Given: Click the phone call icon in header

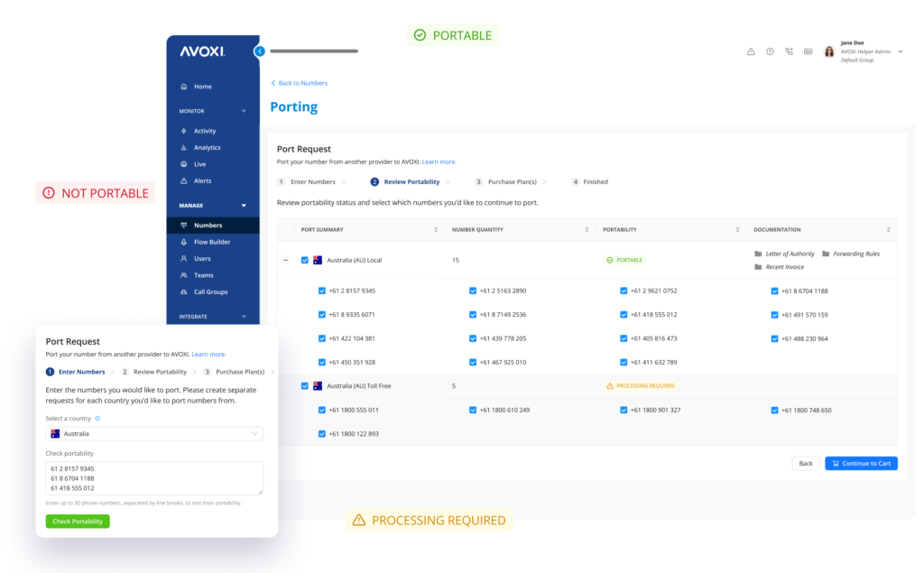Looking at the screenshot, I should (790, 51).
